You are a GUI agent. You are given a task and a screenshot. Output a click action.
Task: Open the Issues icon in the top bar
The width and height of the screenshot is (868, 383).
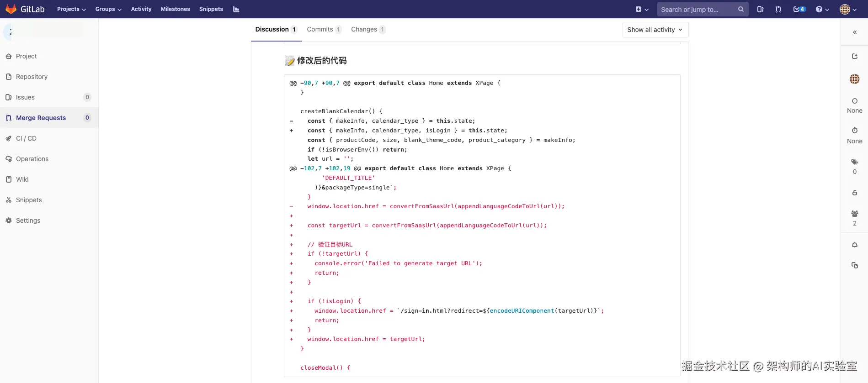[760, 9]
